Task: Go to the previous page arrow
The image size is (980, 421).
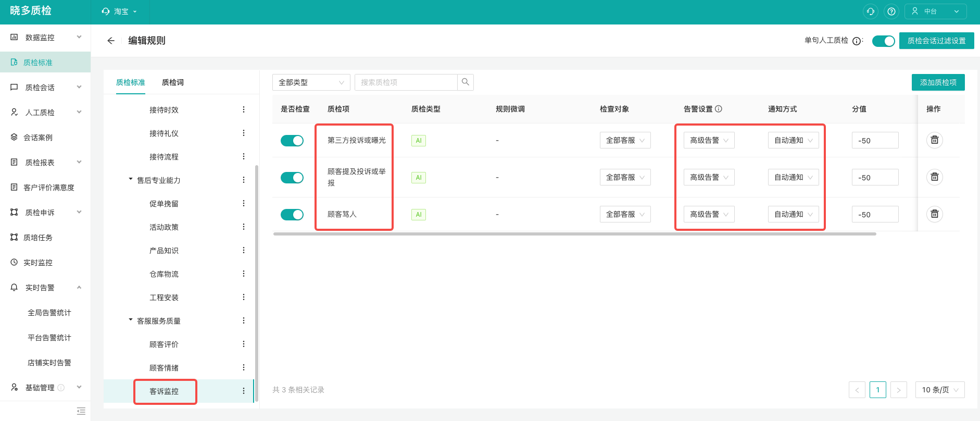Action: click(x=857, y=390)
